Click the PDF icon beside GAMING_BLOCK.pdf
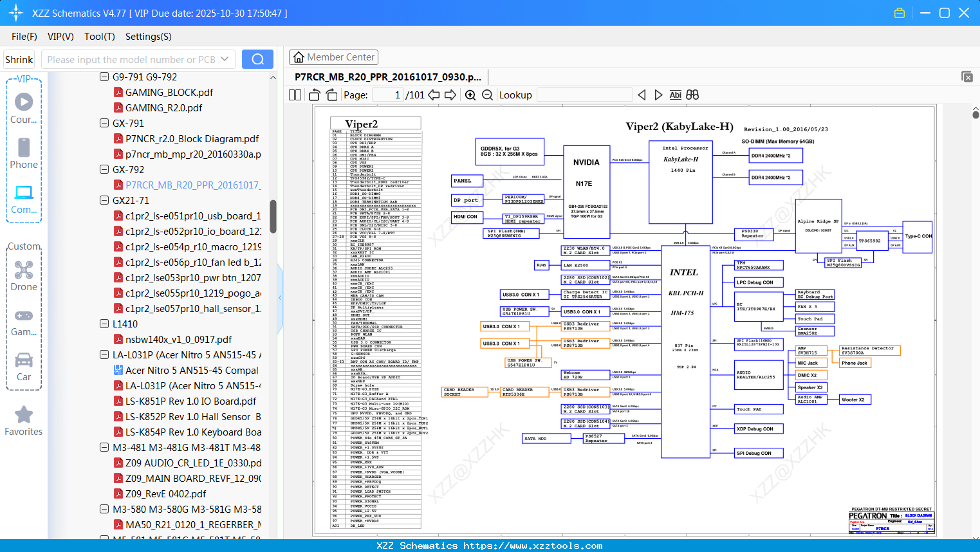Image resolution: width=980 pixels, height=552 pixels. point(118,92)
